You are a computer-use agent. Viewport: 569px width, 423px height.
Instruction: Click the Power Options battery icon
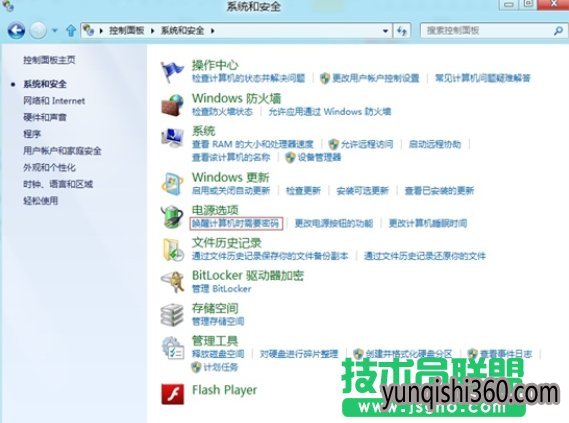(172, 217)
